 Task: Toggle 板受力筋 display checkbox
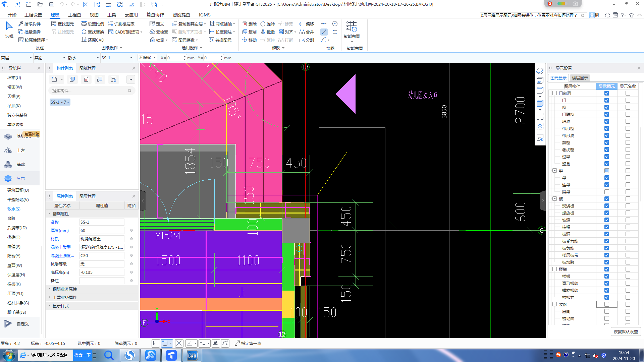(606, 241)
